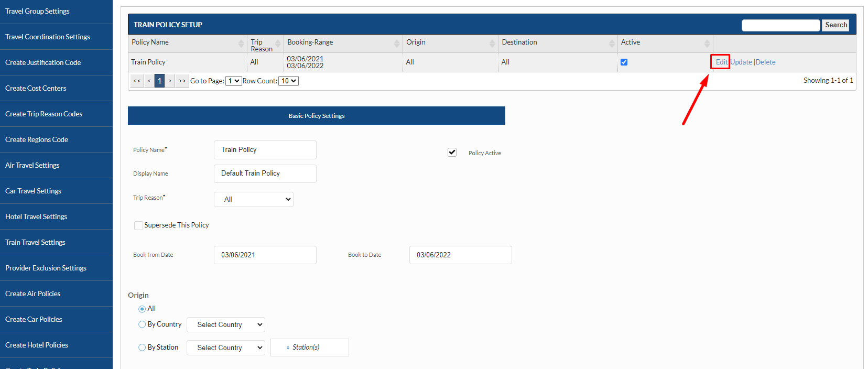Click the Book to Date field

[461, 255]
